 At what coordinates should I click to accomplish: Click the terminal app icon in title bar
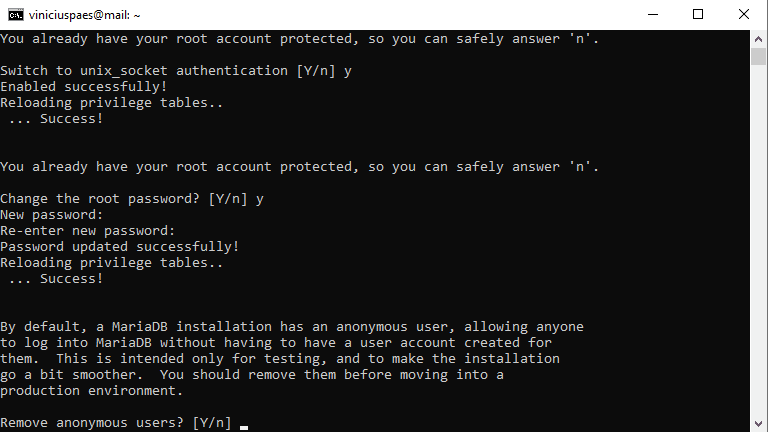coord(15,15)
